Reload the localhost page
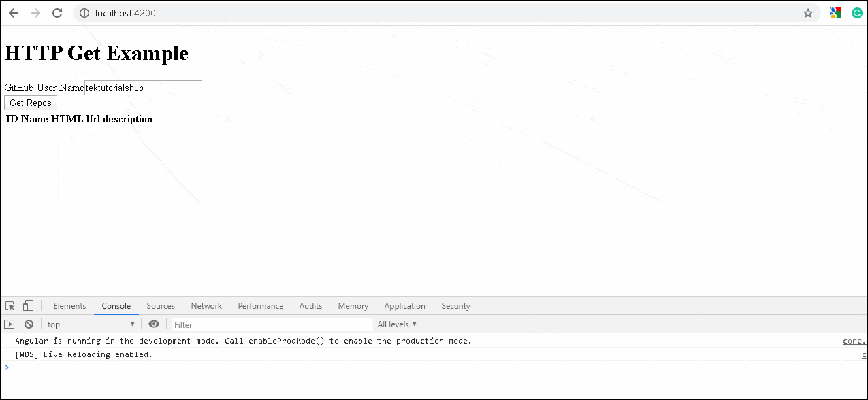Screen dimensions: 868x400 (57, 13)
